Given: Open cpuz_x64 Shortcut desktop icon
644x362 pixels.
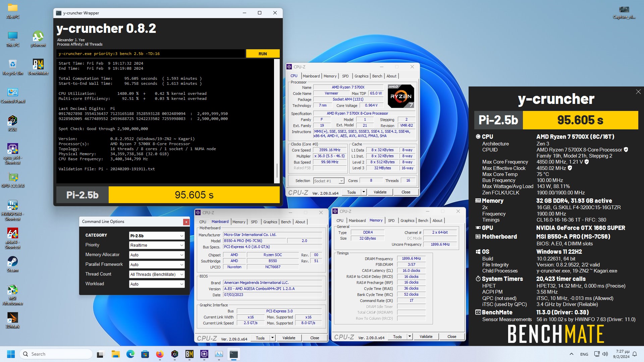Looking at the screenshot, I should point(13,154).
